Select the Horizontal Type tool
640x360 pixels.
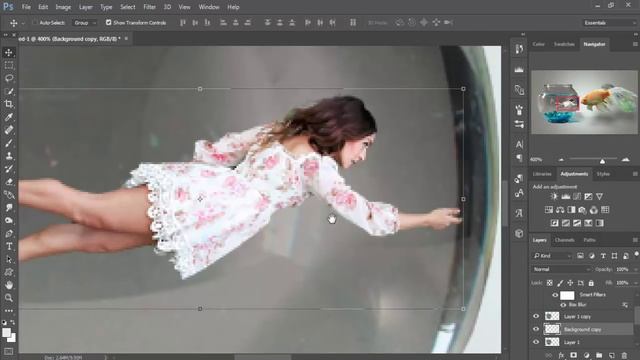(9, 247)
